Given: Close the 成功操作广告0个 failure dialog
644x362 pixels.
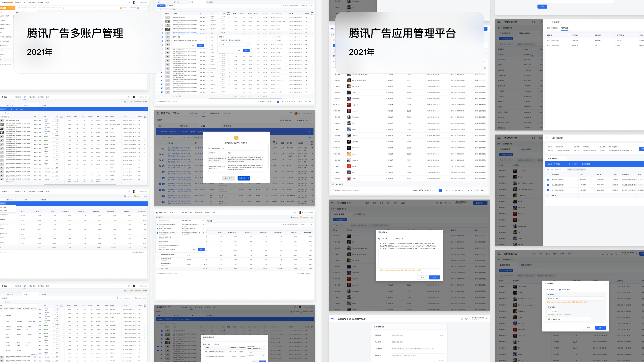Looking at the screenshot, I should pyautogui.click(x=267, y=134).
